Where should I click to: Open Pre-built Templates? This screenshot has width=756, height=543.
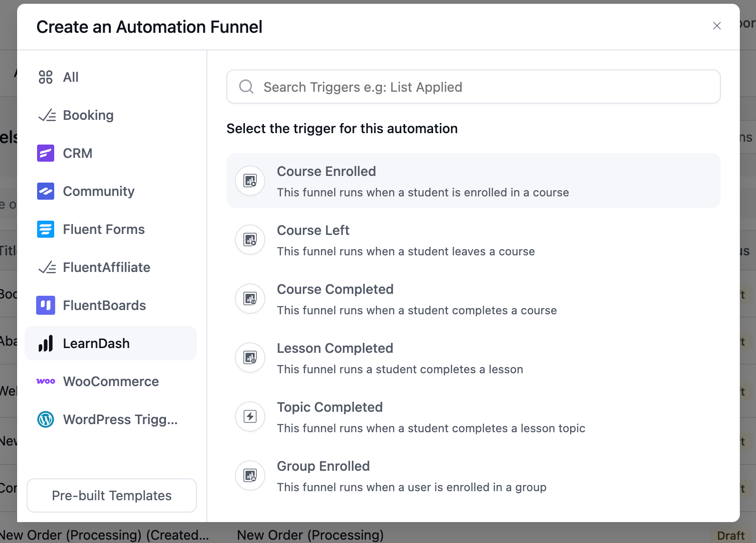112,495
